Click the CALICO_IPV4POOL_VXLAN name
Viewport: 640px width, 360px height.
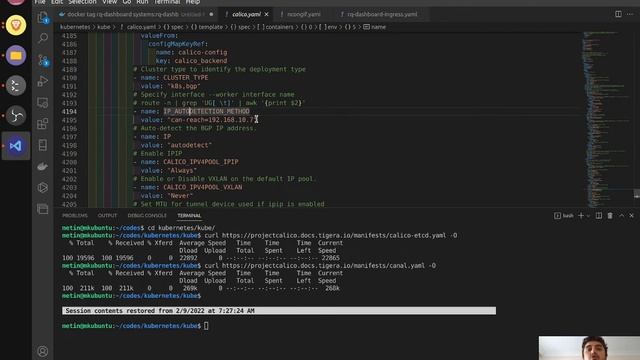pyautogui.click(x=202, y=187)
